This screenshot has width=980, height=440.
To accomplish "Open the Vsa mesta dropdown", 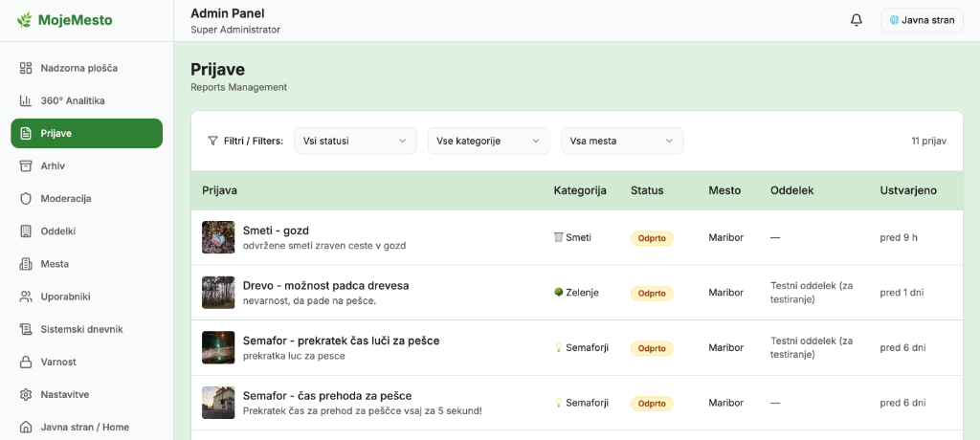I will tap(622, 141).
